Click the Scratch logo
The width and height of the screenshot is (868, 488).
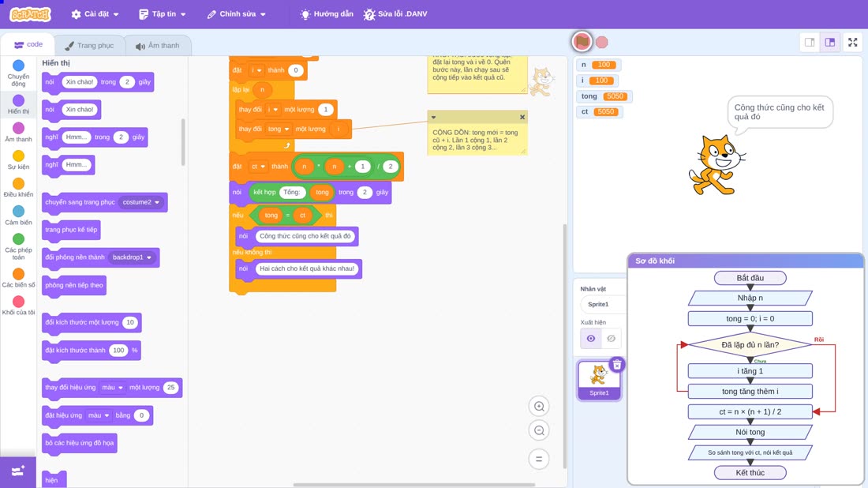pos(31,14)
